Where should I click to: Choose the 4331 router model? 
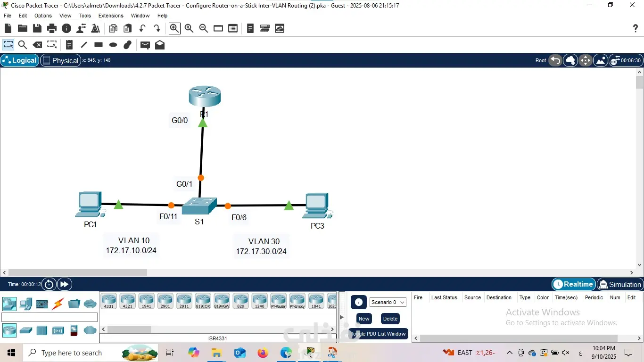click(x=109, y=301)
